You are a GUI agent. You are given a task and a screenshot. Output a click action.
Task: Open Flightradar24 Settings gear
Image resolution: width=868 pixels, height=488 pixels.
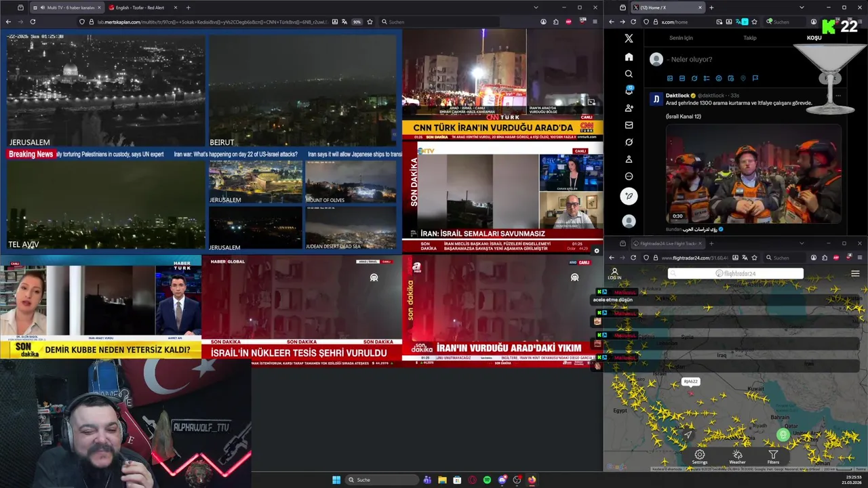[x=700, y=457]
